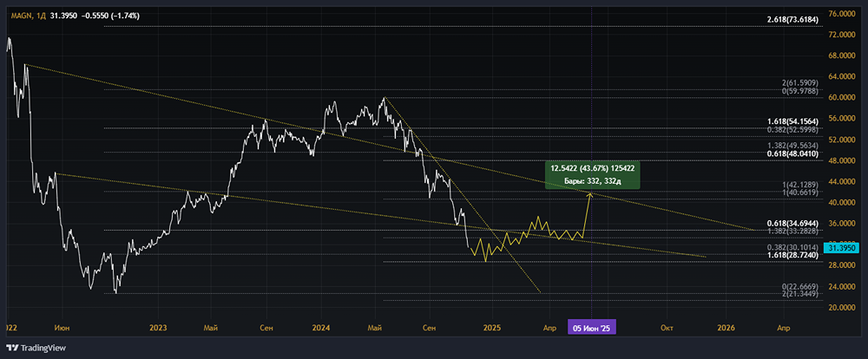Select the 0.618(48.0410) level label
Viewport: 868px width, 359px height.
point(794,153)
